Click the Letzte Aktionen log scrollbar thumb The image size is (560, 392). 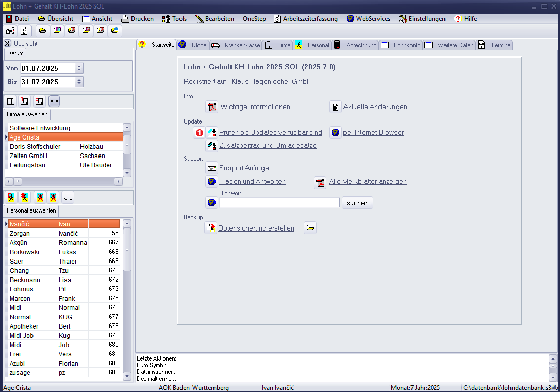[553, 366]
